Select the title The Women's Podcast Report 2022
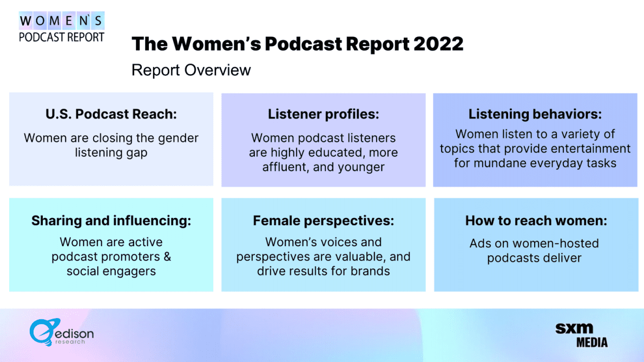Screen dimensions: 644x362 298,44
